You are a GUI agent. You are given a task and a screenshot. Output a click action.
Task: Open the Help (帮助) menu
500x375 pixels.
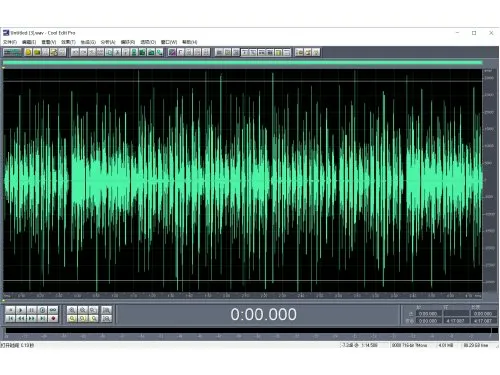(x=189, y=42)
